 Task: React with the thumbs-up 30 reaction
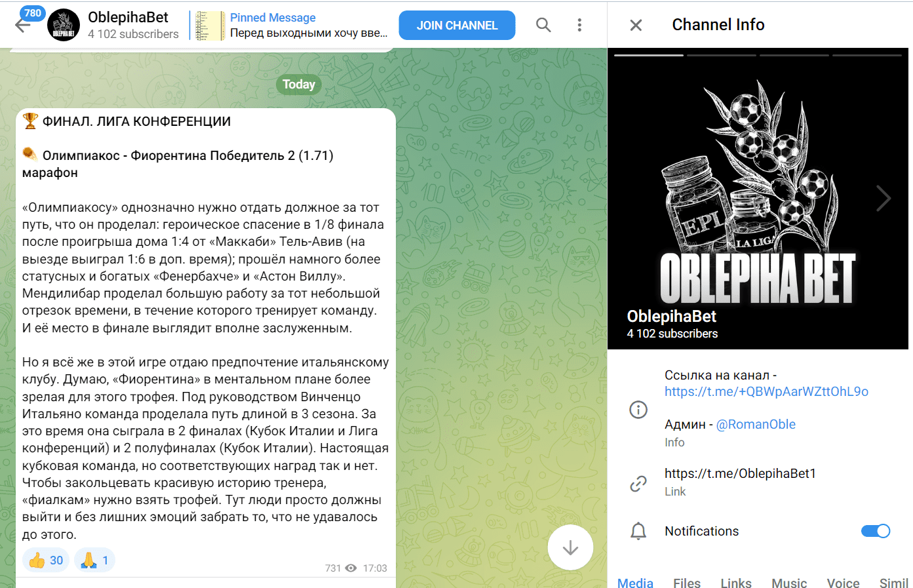[46, 560]
